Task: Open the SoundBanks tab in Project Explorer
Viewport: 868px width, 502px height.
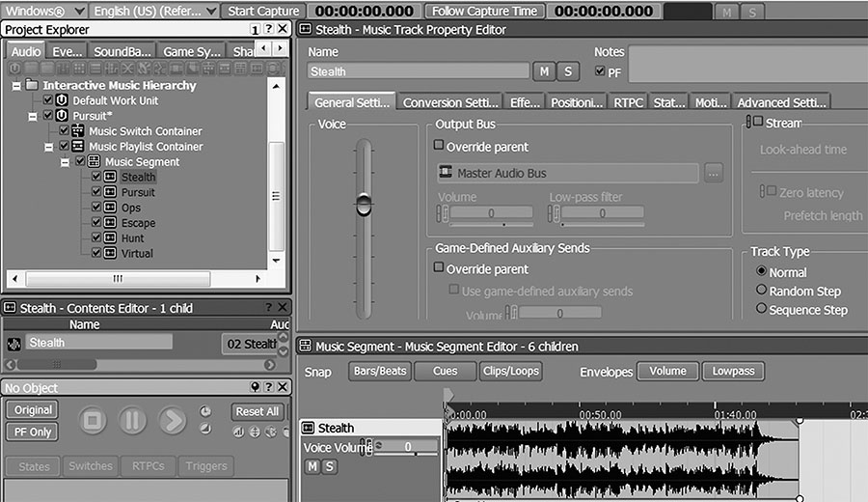Action: (122, 52)
